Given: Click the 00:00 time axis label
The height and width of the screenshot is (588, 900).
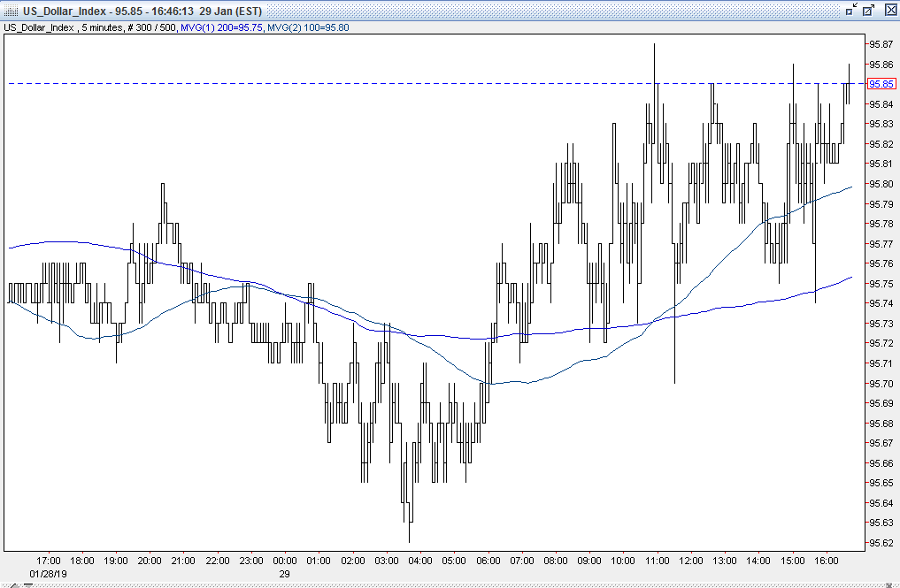Looking at the screenshot, I should click(x=285, y=561).
